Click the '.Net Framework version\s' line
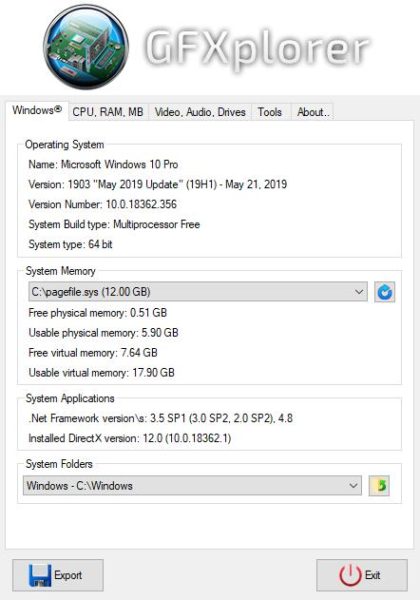Image resolution: width=420 pixels, height=600 pixels. click(x=161, y=418)
